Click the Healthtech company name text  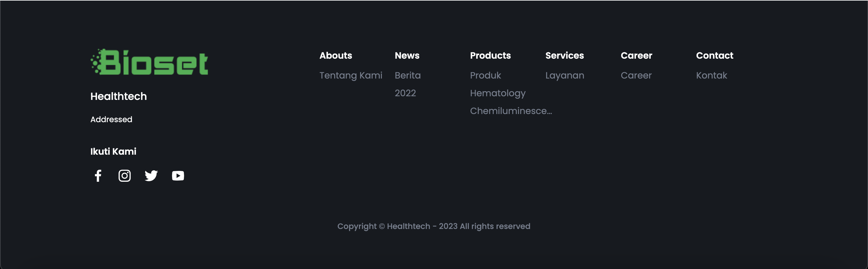pyautogui.click(x=119, y=97)
